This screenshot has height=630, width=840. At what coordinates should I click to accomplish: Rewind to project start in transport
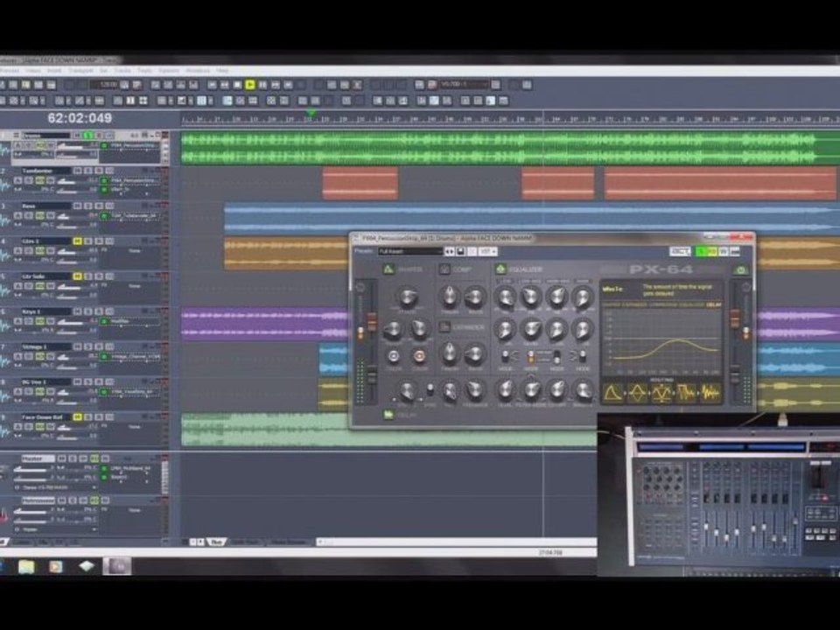click(x=212, y=85)
